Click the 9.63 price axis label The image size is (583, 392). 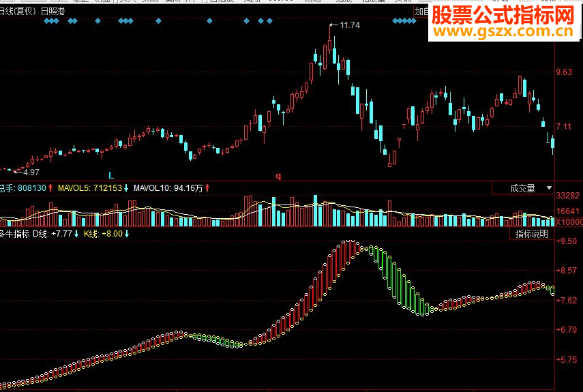click(564, 72)
